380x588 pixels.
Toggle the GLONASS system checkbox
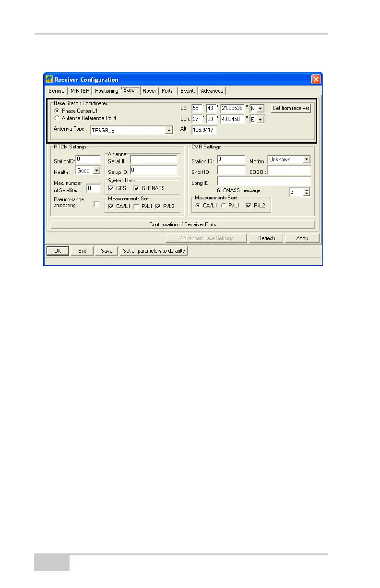(x=137, y=188)
